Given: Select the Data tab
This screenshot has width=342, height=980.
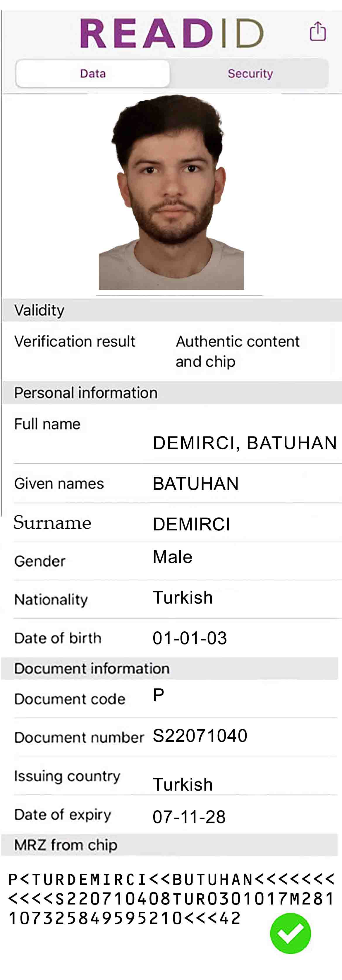Looking at the screenshot, I should click(93, 73).
